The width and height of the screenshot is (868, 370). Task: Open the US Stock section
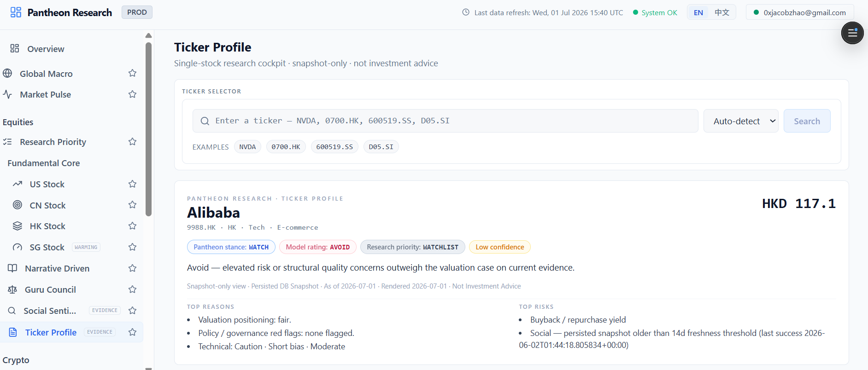tap(47, 184)
